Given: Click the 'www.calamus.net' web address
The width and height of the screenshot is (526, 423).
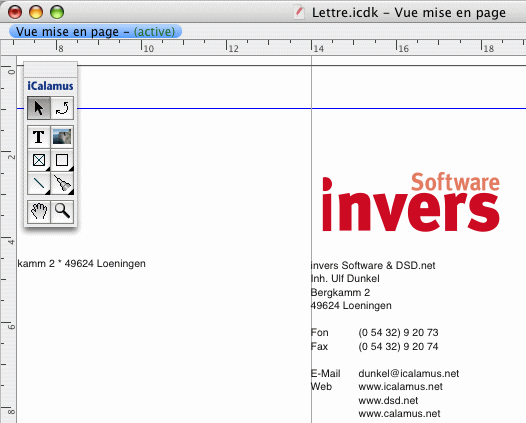Looking at the screenshot, I should [399, 414].
